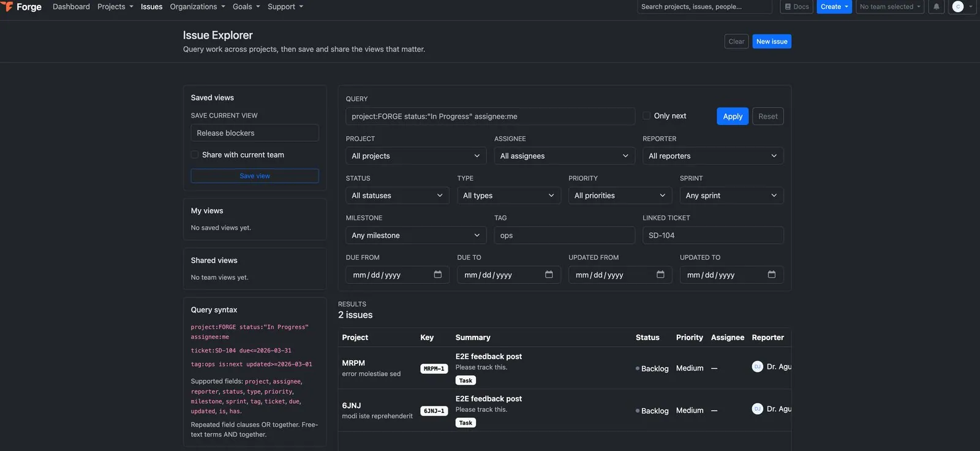Screen dimensions: 980x451
Task: Click the Forge logo icon
Action: click(7, 7)
